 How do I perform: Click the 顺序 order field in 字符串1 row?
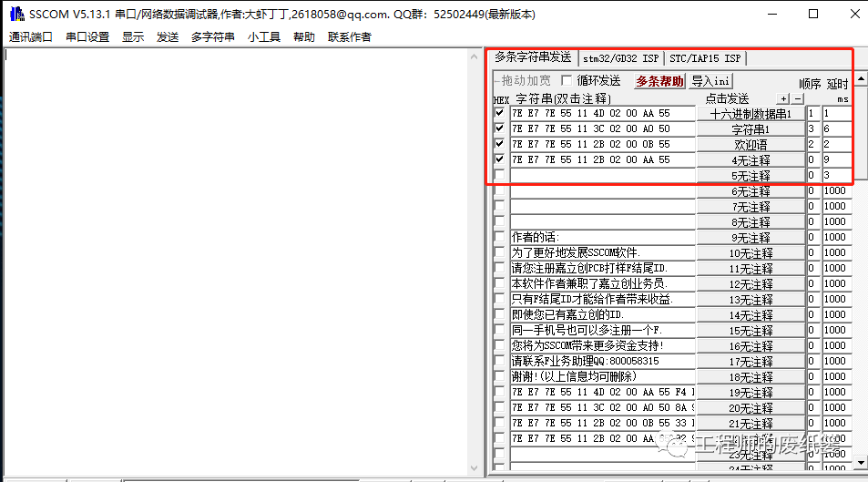tap(813, 128)
